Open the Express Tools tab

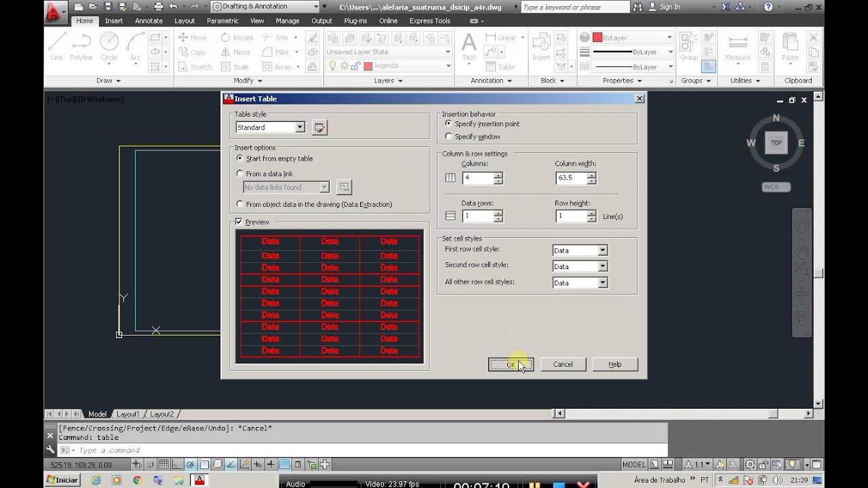[430, 21]
